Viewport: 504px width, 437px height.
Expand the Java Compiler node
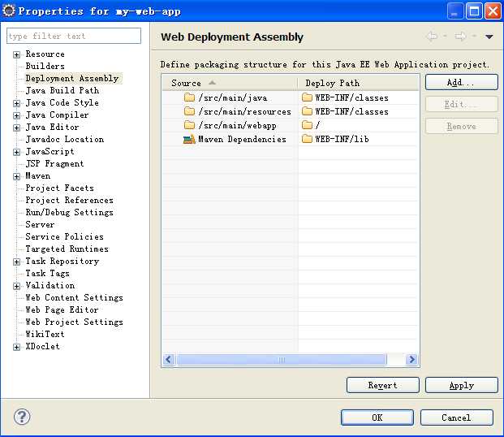point(17,115)
